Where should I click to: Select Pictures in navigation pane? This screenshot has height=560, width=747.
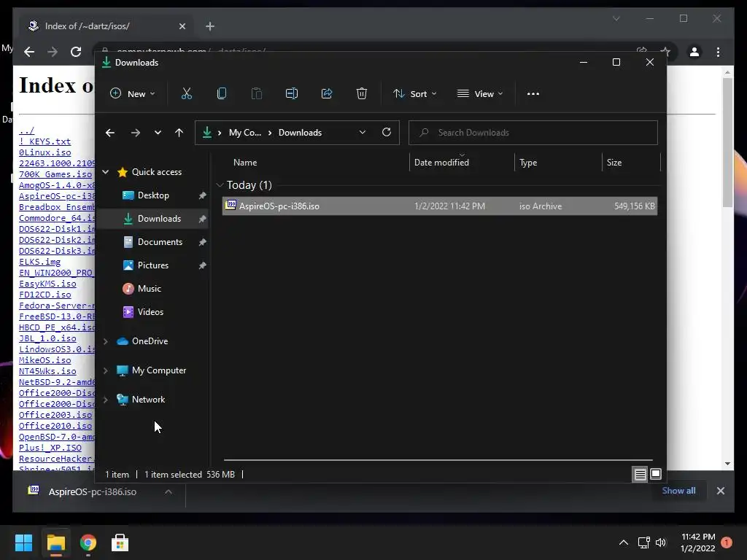pos(153,265)
